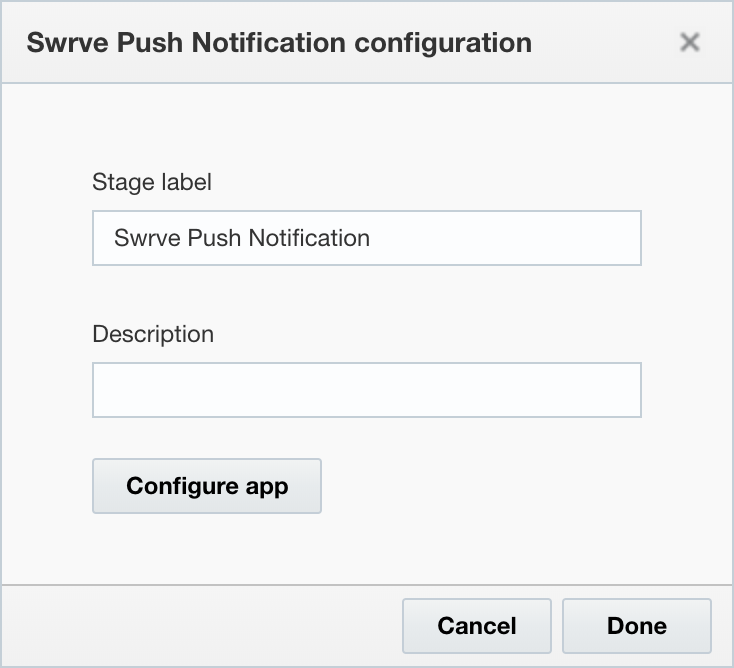Screen dimensions: 734x668
Task: Select the "Stage label" field caption
Action: click(x=152, y=182)
